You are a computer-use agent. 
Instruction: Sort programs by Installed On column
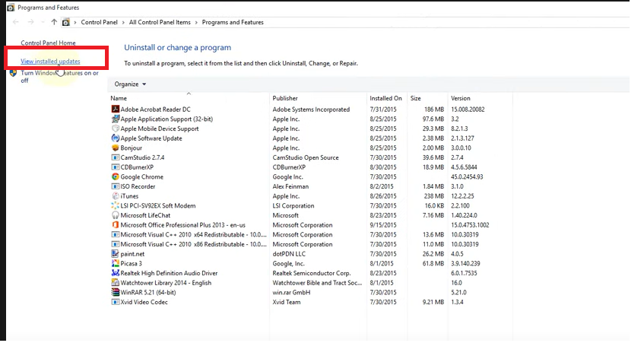tap(385, 99)
